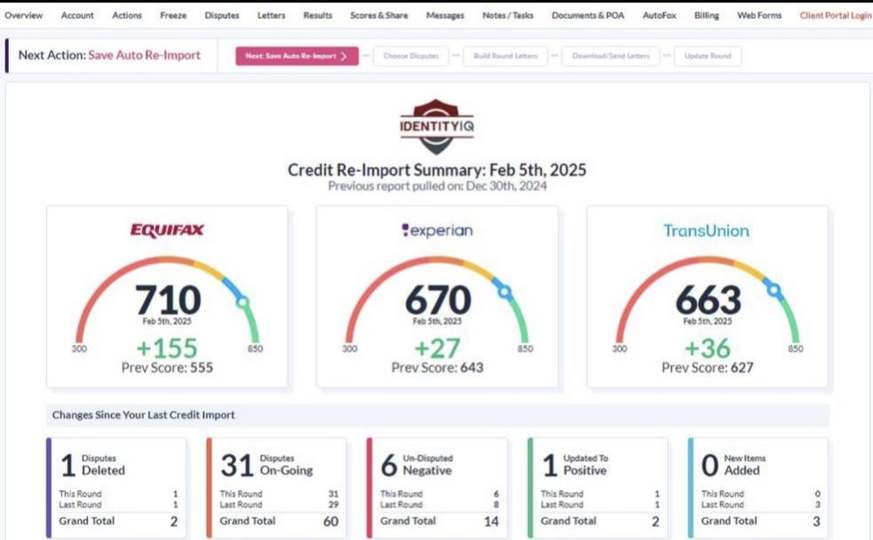
Task: Open the Disputes On-Going card
Action: coord(276,488)
